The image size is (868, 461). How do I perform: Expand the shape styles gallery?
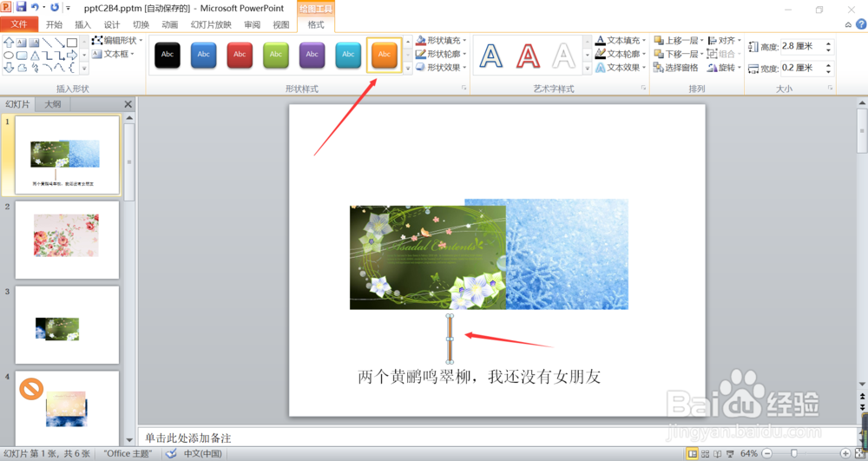408,68
